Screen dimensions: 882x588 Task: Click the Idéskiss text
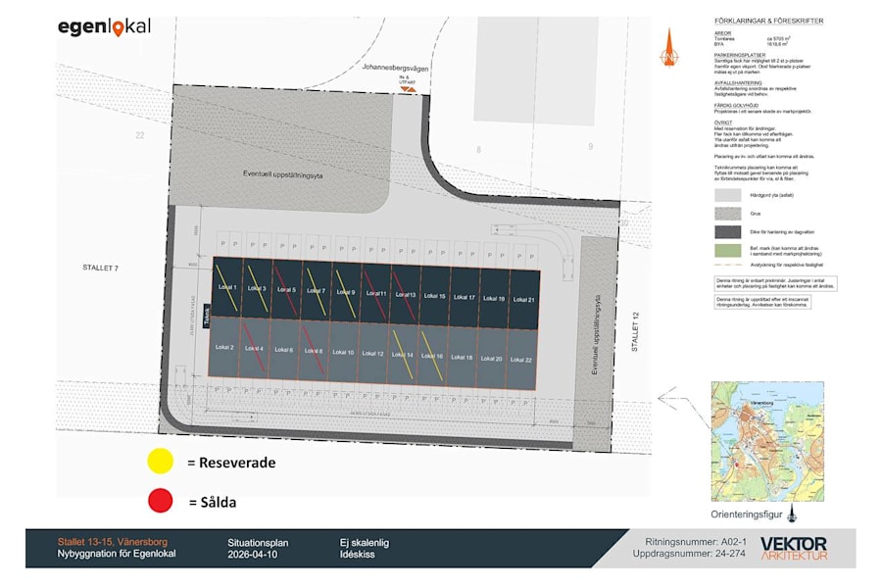[x=357, y=555]
